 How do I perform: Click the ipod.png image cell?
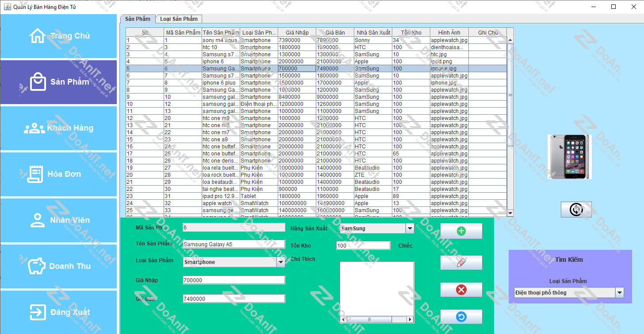pyautogui.click(x=449, y=62)
